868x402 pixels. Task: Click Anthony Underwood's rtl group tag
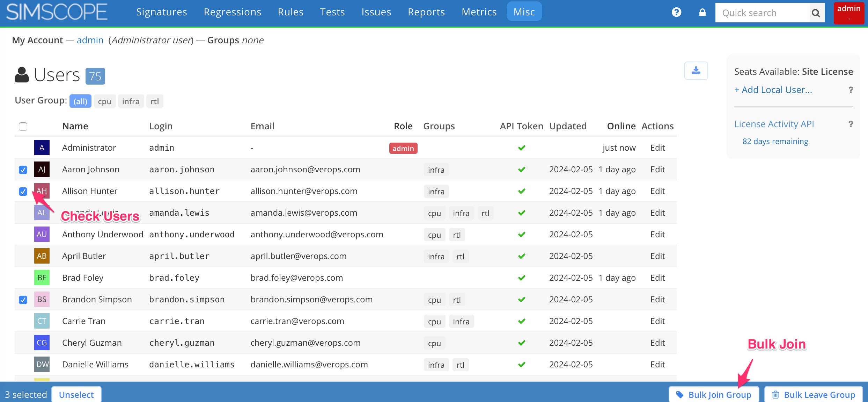[x=457, y=235]
